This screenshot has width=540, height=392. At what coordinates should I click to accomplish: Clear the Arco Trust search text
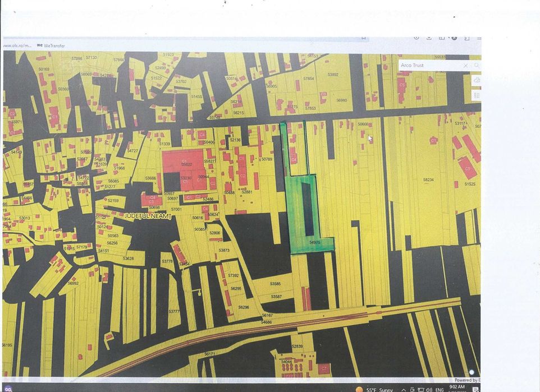pos(465,66)
